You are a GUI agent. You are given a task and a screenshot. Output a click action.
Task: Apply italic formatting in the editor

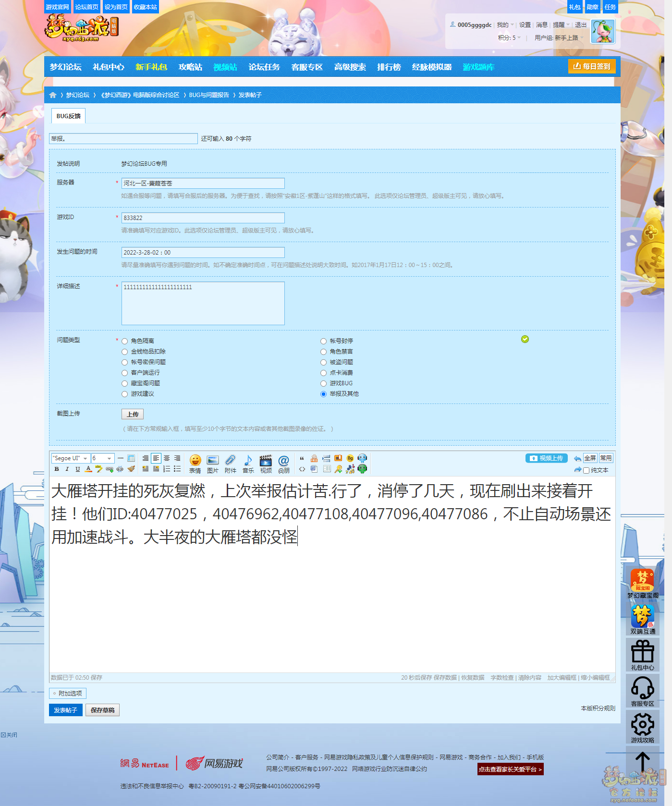click(x=67, y=469)
